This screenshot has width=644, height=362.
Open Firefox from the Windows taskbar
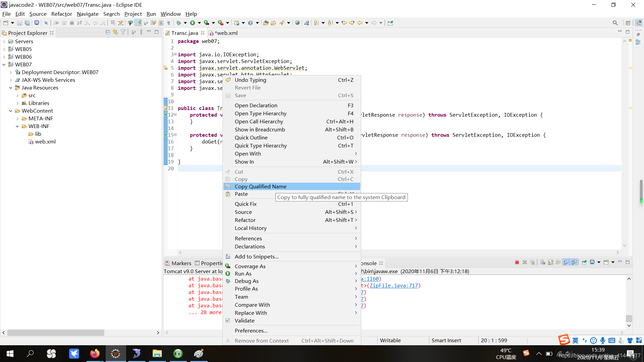tap(95, 354)
